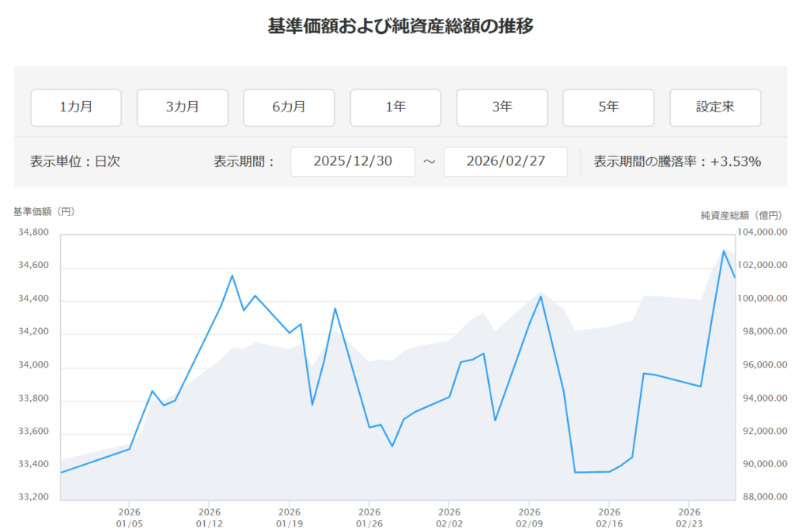Click the 基準価額（円）axis title

[44, 212]
